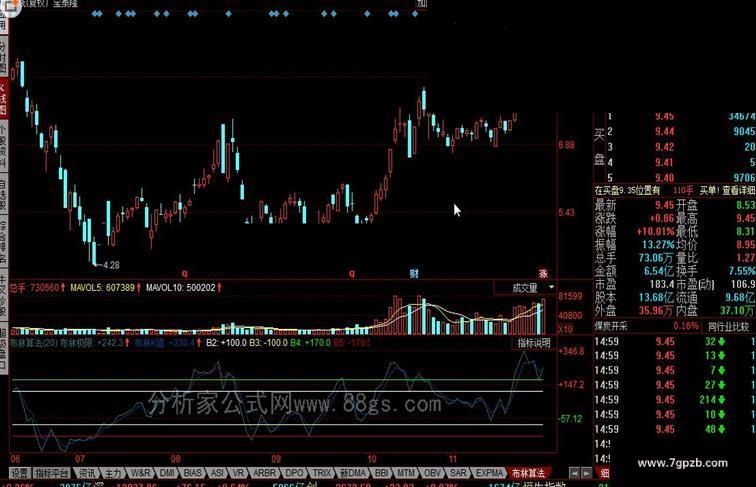Click the red 细 detail button
The width and height of the screenshot is (756, 487).
pos(604,473)
